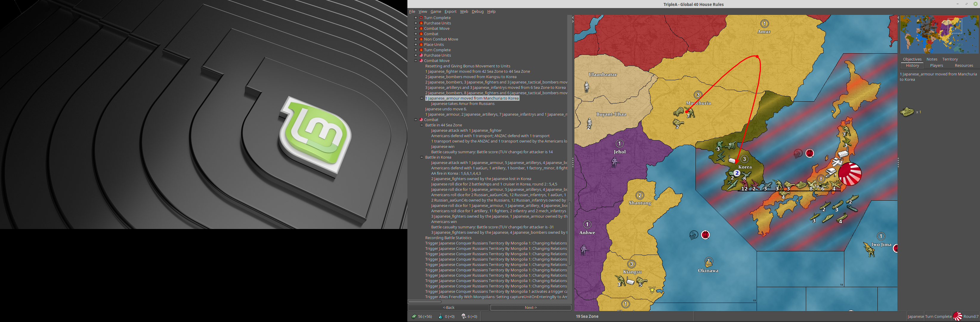Click the German cross icon beside first Turn Complete

[421, 18]
